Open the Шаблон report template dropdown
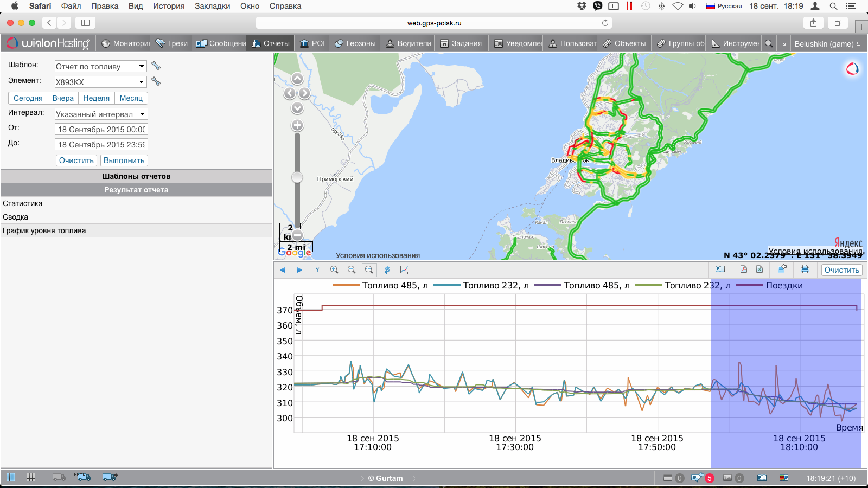The height and width of the screenshot is (488, 868). tap(100, 66)
